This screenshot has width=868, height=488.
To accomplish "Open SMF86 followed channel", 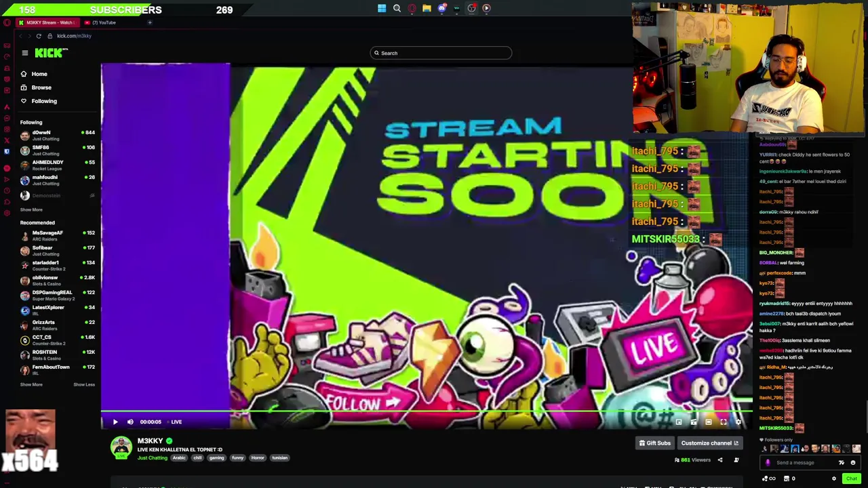I will click(x=58, y=150).
